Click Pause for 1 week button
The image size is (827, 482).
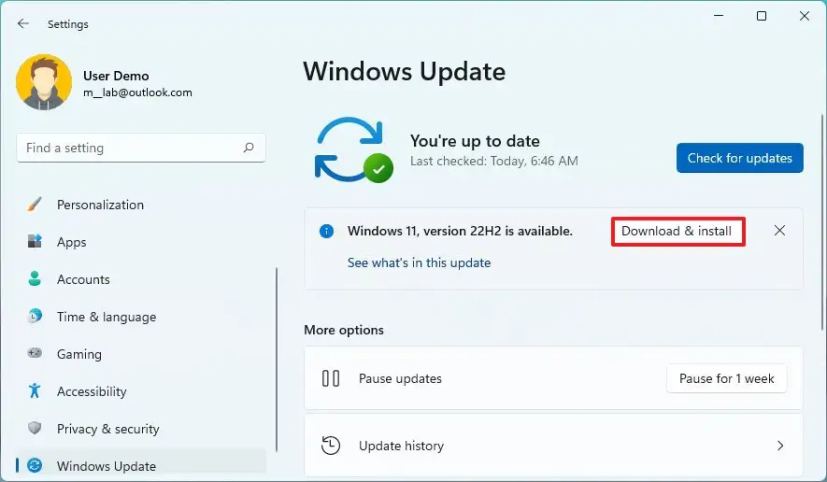click(x=726, y=379)
